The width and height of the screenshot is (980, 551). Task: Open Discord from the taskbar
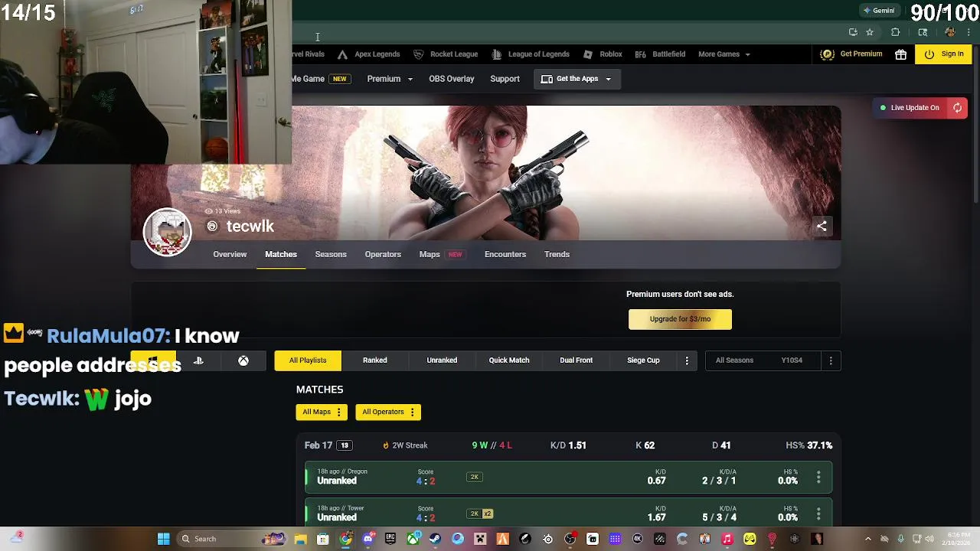(368, 539)
